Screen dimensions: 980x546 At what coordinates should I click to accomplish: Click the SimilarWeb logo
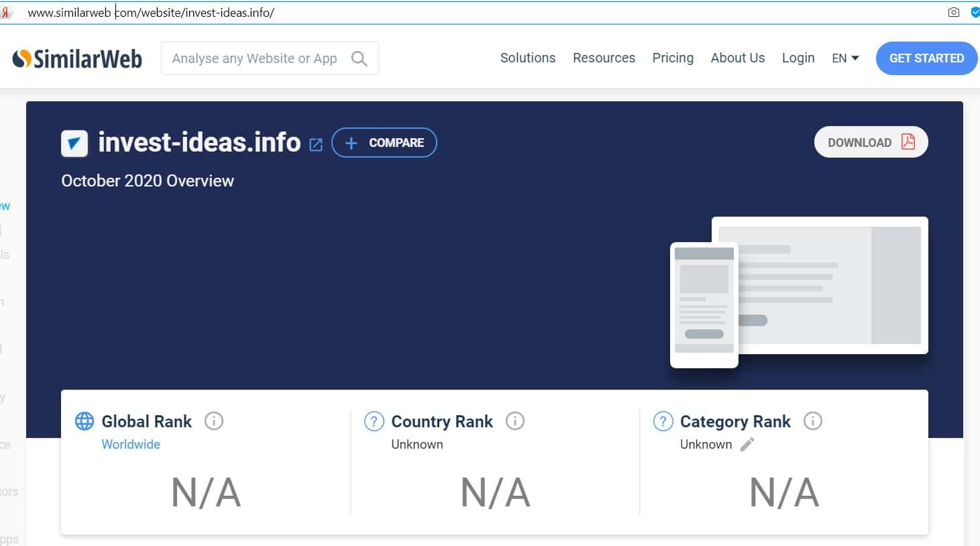[77, 59]
